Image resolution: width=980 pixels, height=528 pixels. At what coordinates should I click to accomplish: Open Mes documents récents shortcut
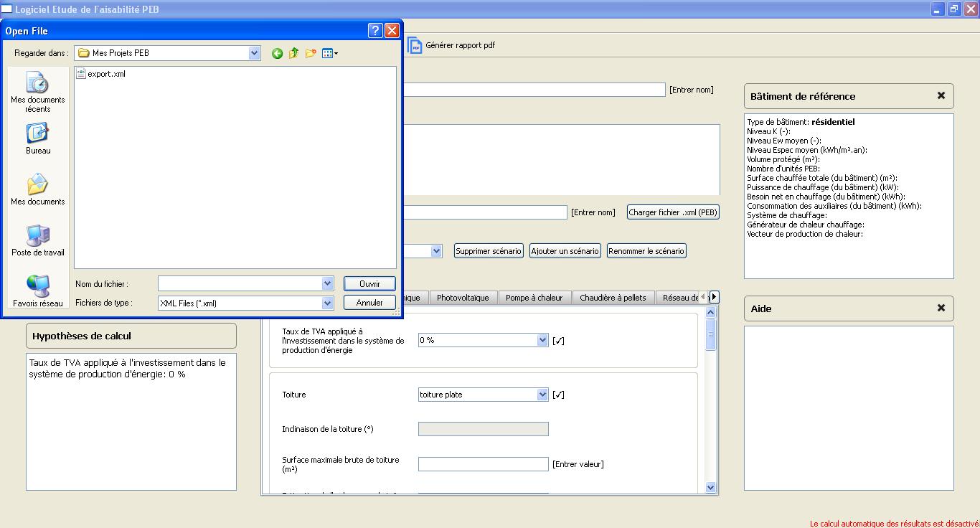37,92
